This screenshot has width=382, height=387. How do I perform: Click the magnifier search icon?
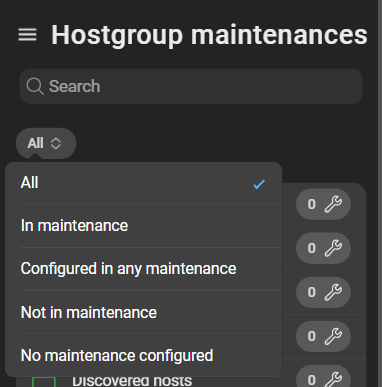click(x=35, y=86)
